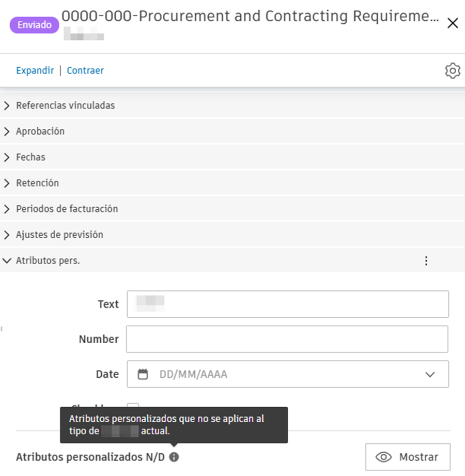This screenshot has width=465, height=476.
Task: Open the Date field dropdown arrow
Action: point(429,374)
